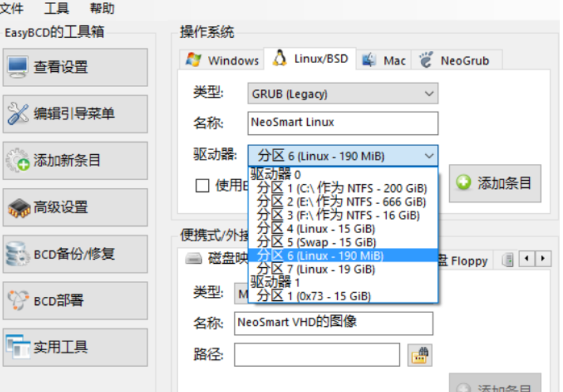Open 编辑引导菜单 from the toolbox
This screenshot has width=563, height=392.
pyautogui.click(x=75, y=114)
